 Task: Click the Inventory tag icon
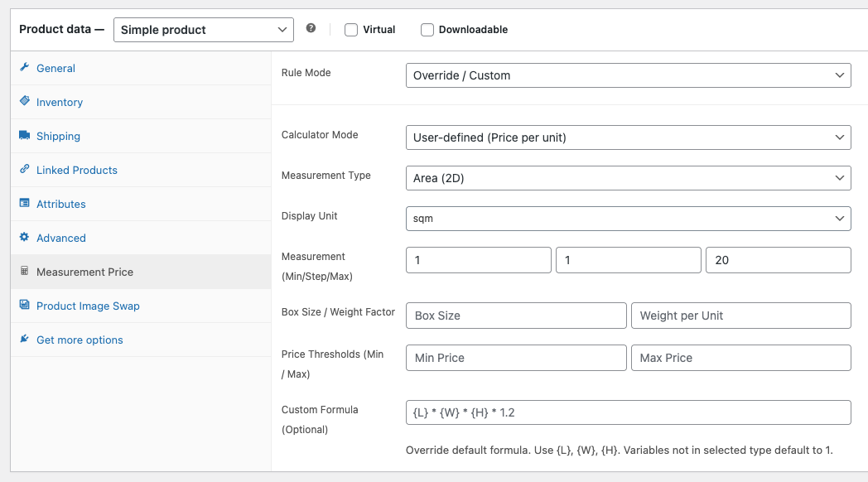pyautogui.click(x=25, y=101)
